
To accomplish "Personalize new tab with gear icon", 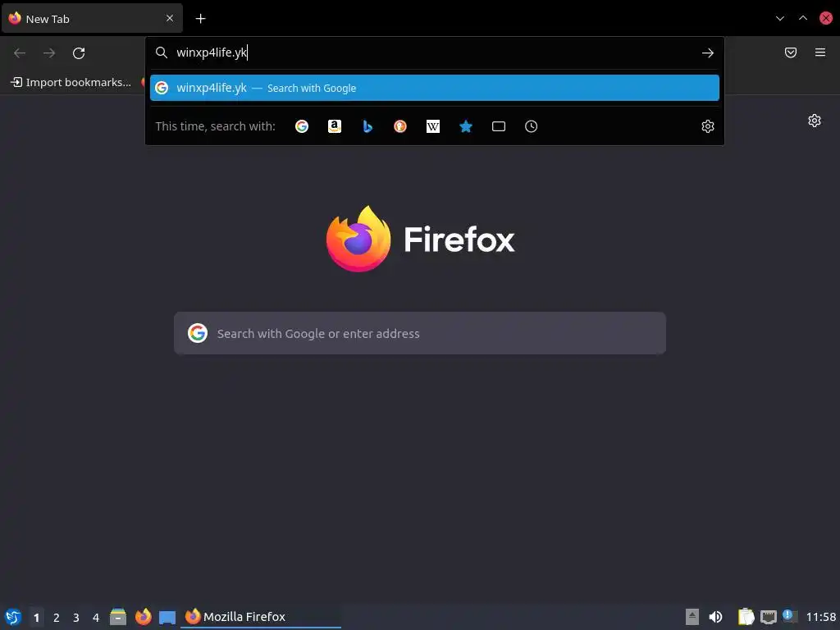I will click(815, 121).
